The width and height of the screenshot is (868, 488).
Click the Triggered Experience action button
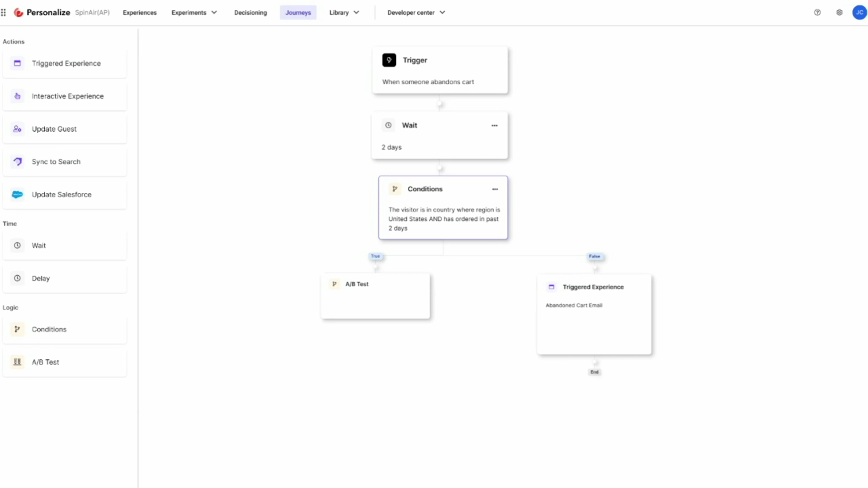click(66, 63)
